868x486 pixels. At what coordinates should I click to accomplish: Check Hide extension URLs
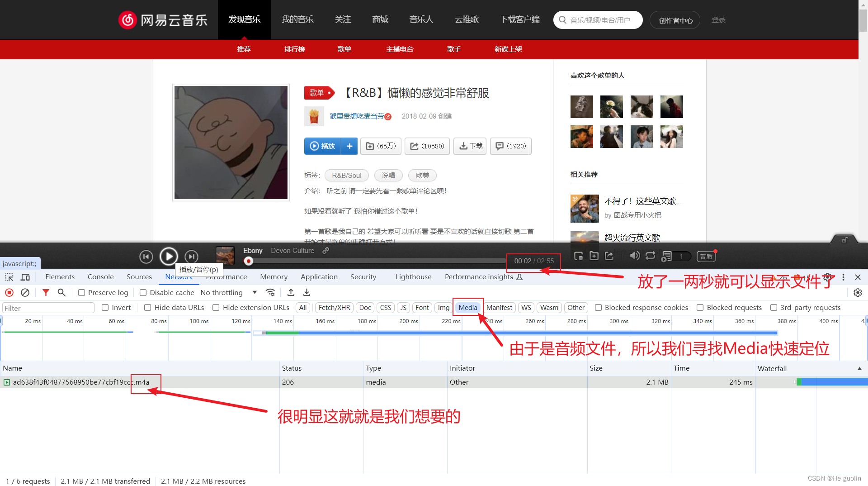[216, 308]
